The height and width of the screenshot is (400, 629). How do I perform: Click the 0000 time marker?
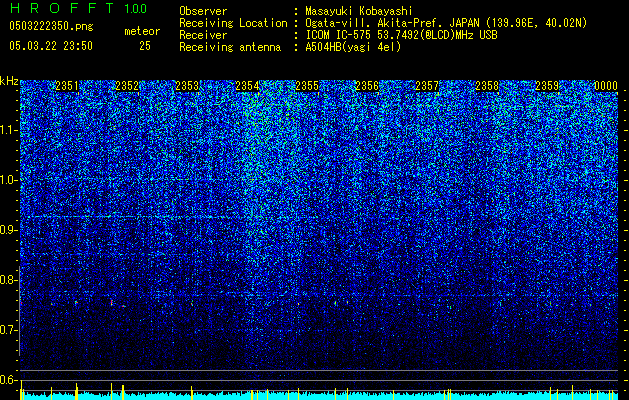(x=606, y=86)
